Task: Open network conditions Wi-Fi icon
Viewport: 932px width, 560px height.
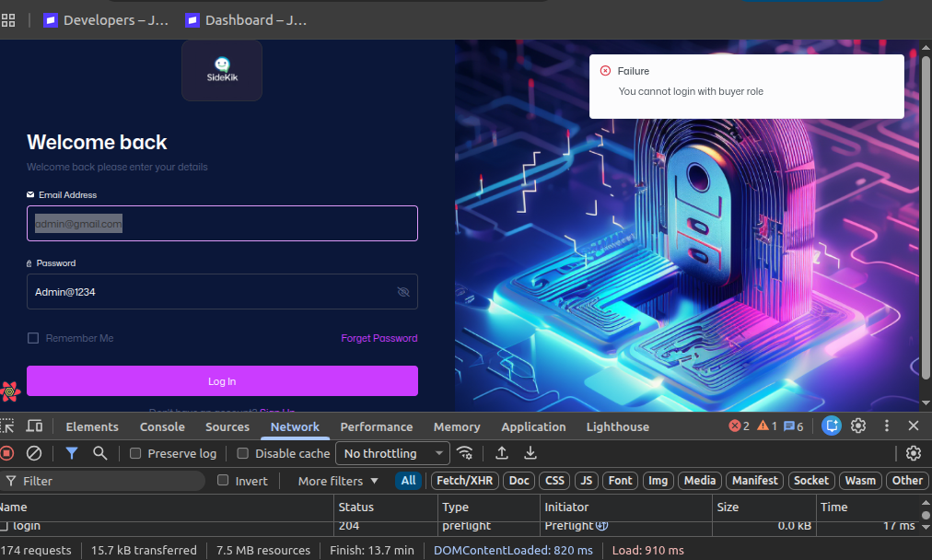Action: [466, 453]
